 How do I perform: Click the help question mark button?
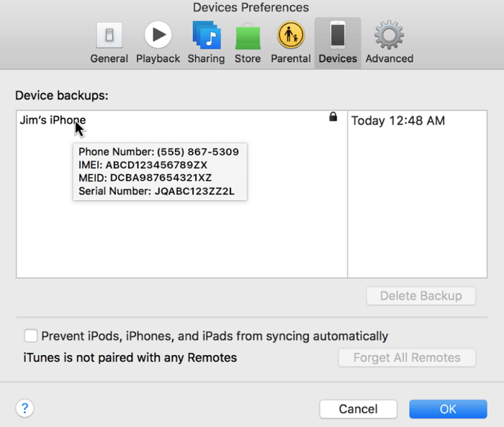[x=24, y=408]
